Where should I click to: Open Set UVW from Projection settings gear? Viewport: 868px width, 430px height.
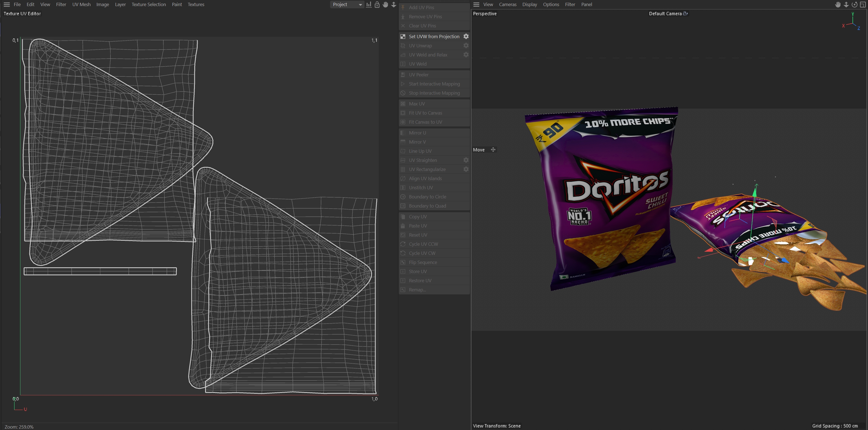point(466,36)
